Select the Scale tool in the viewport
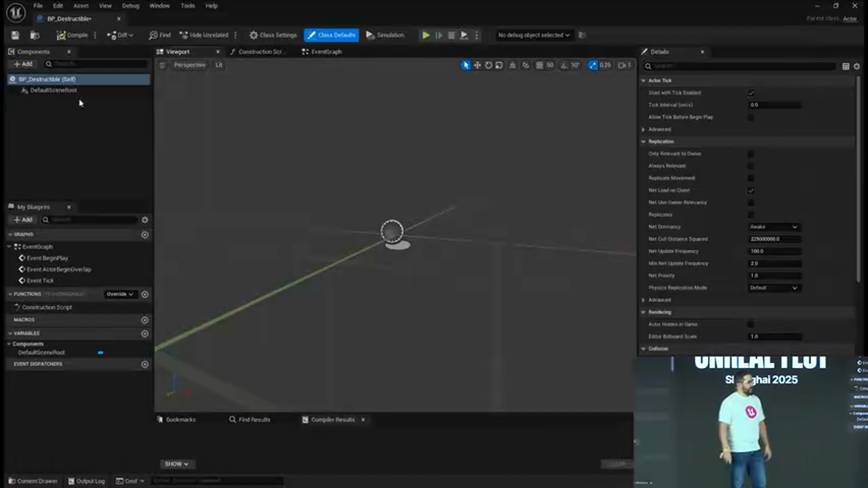 [499, 64]
